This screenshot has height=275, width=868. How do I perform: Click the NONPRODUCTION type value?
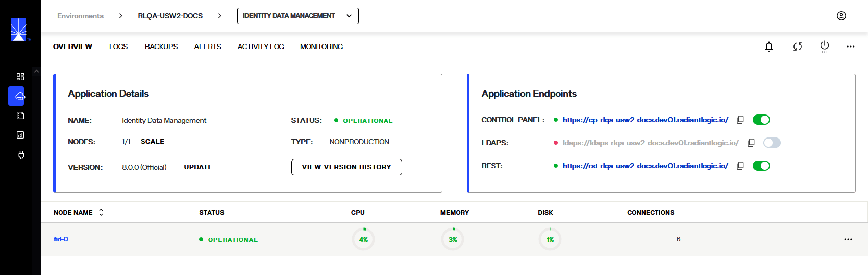coord(359,142)
